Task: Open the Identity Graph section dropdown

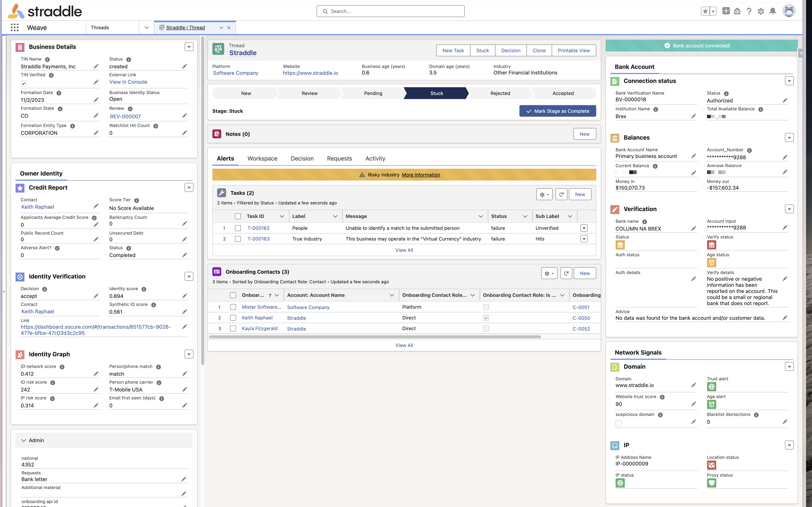Action: [x=189, y=354]
